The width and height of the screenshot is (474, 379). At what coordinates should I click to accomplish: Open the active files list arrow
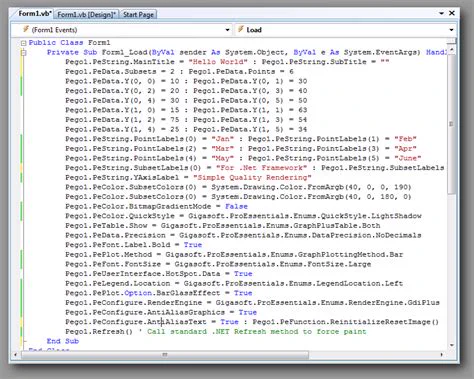441,13
